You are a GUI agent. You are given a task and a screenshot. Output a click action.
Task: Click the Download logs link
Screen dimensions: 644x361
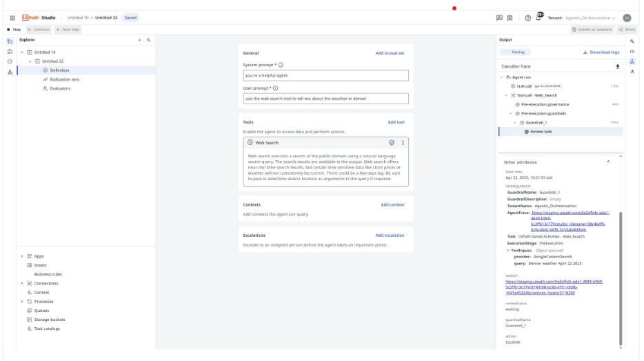coord(601,52)
